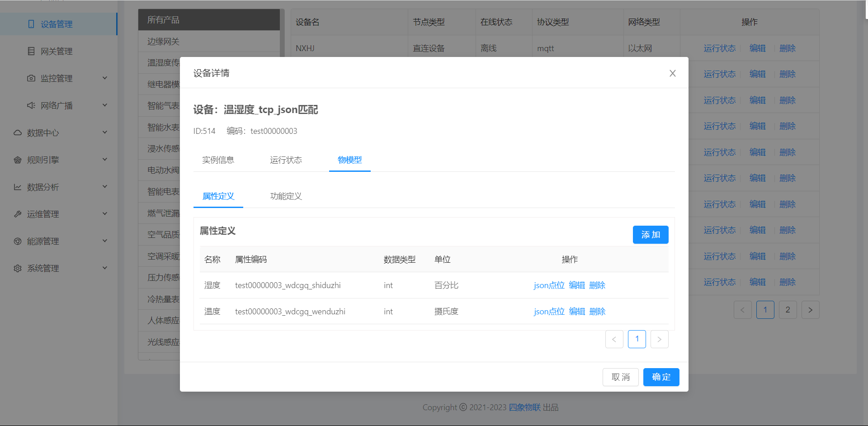Expand the 系统管理 chevron
The width and height of the screenshot is (868, 426).
point(105,268)
